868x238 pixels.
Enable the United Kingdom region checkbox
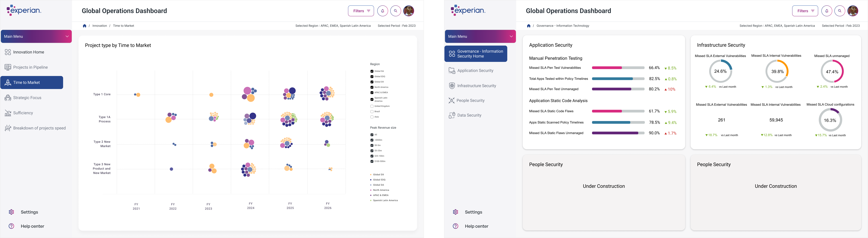pyautogui.click(x=372, y=106)
